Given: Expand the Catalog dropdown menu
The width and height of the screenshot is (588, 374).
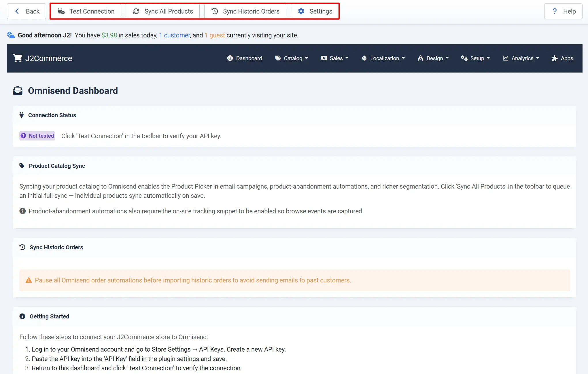Looking at the screenshot, I should [x=292, y=58].
